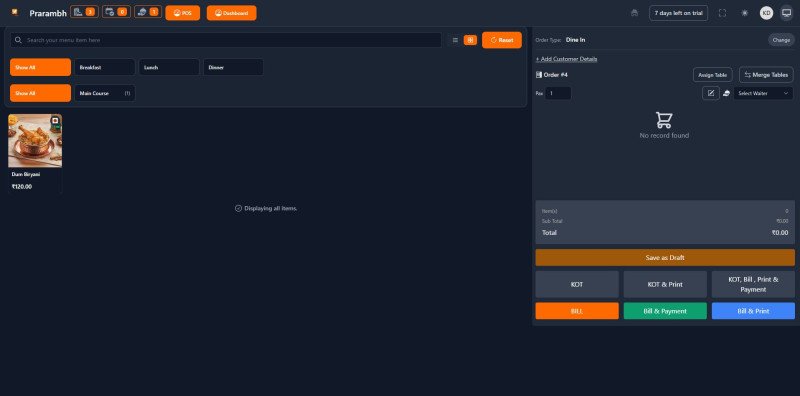Viewport: 800px width, 396px height.
Task: Click the Order #4 label
Action: (x=556, y=75)
